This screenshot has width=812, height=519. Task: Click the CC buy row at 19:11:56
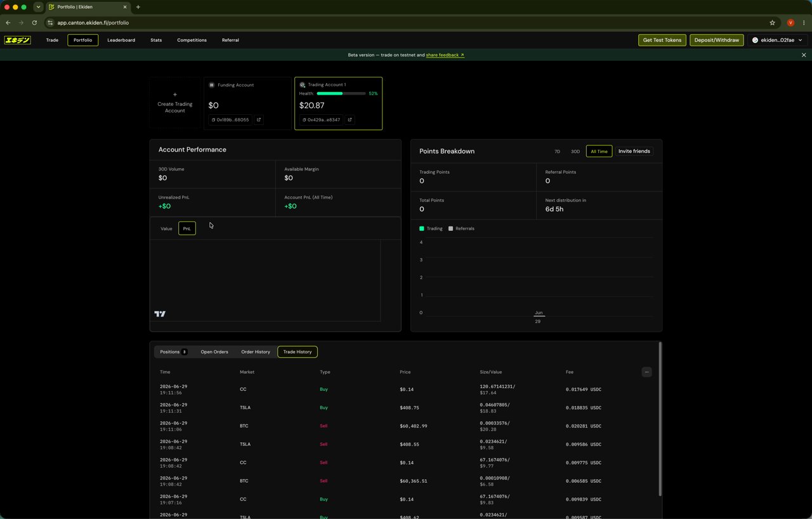(406, 390)
